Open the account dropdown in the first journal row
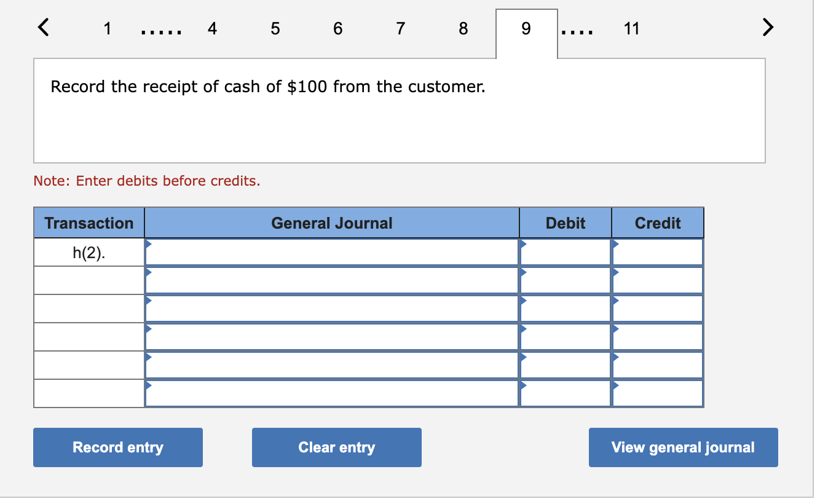Screen dimensions: 820x504 pyautogui.click(x=148, y=244)
